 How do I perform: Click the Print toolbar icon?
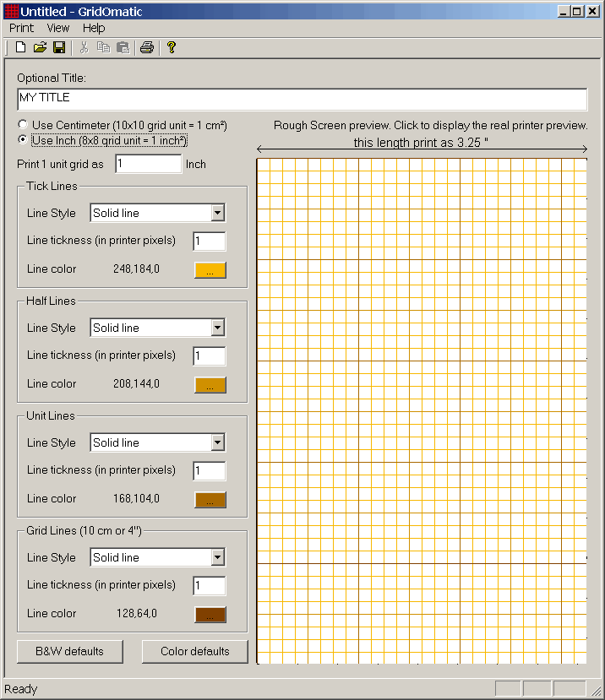tap(147, 48)
